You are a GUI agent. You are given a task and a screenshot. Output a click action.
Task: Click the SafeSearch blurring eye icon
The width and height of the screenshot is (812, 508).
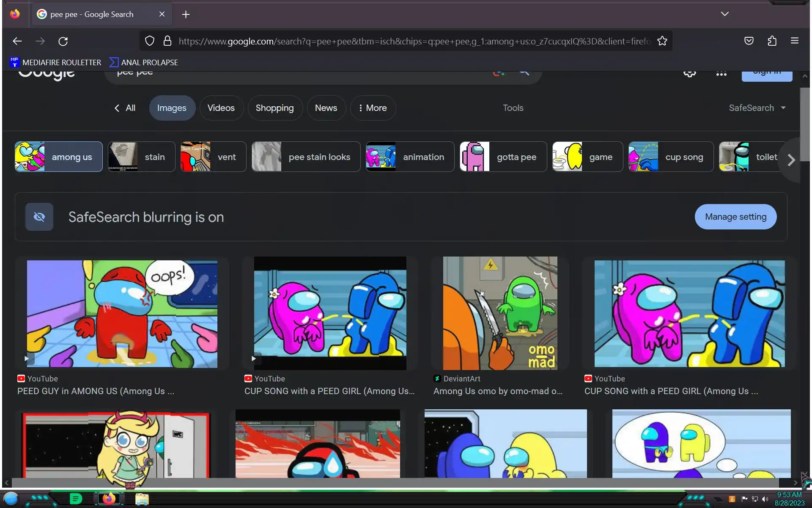pos(39,217)
